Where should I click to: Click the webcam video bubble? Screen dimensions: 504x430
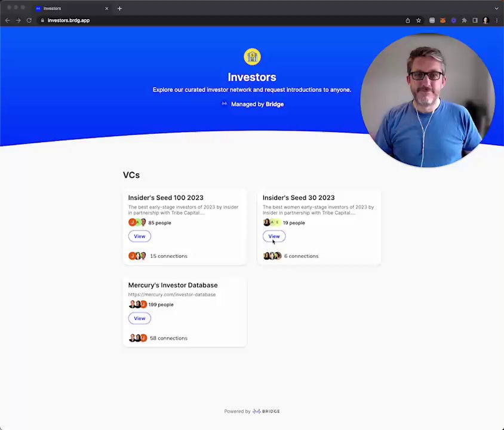(x=428, y=100)
